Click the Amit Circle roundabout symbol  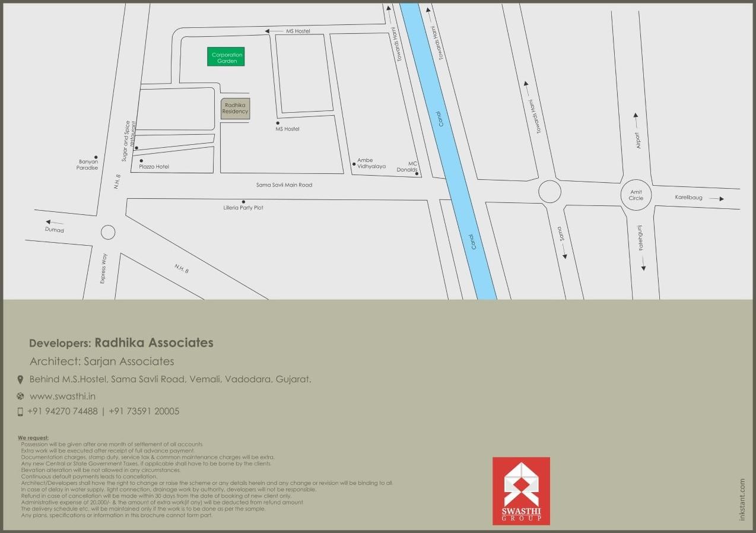(636, 195)
